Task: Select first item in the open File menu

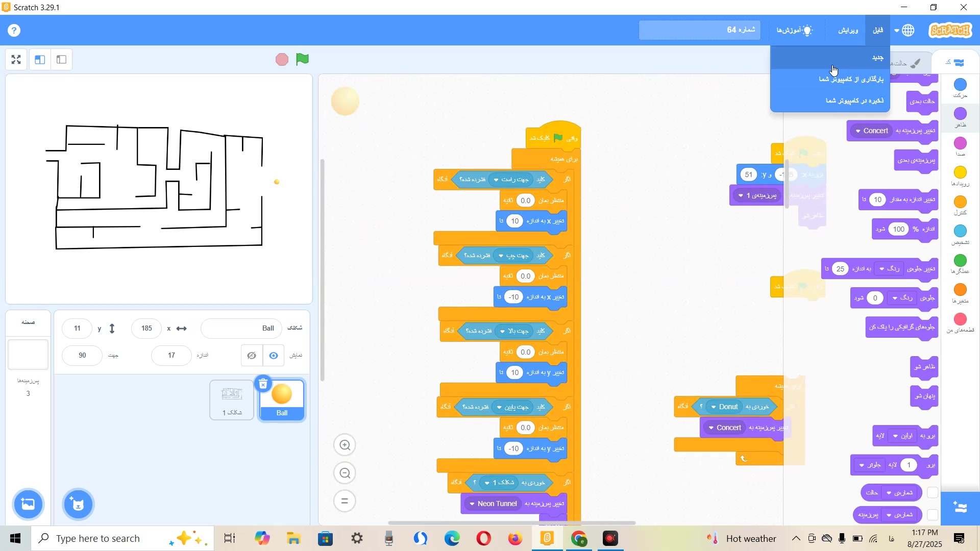Action: 877,58
